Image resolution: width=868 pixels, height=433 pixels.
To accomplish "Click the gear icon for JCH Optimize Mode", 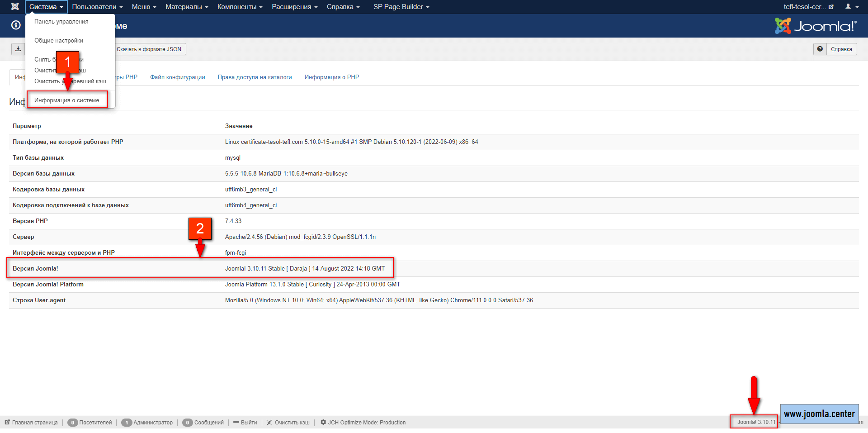I will [x=323, y=422].
